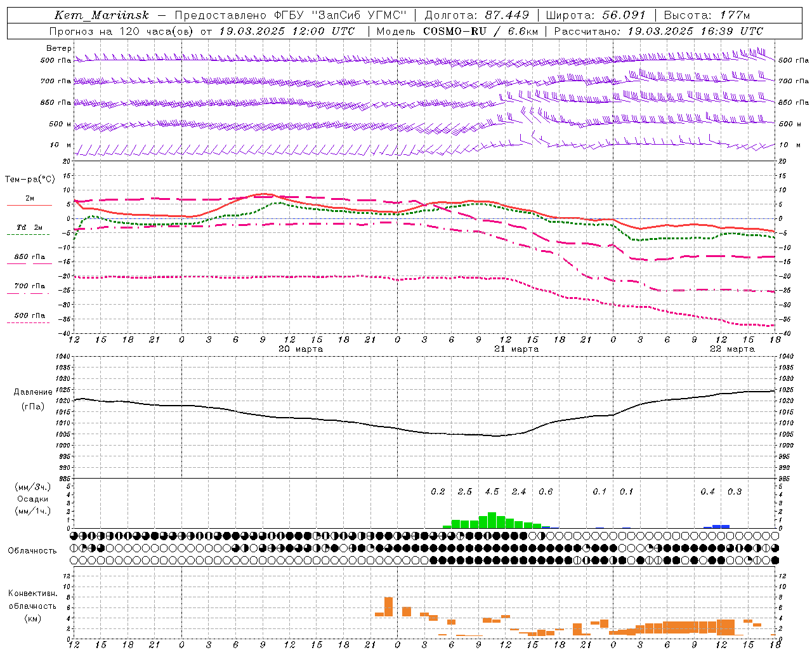This screenshot has height=650, width=812.
Task: Click the "(мм/1ч.)" precipitation unit label
Action: click(33, 511)
